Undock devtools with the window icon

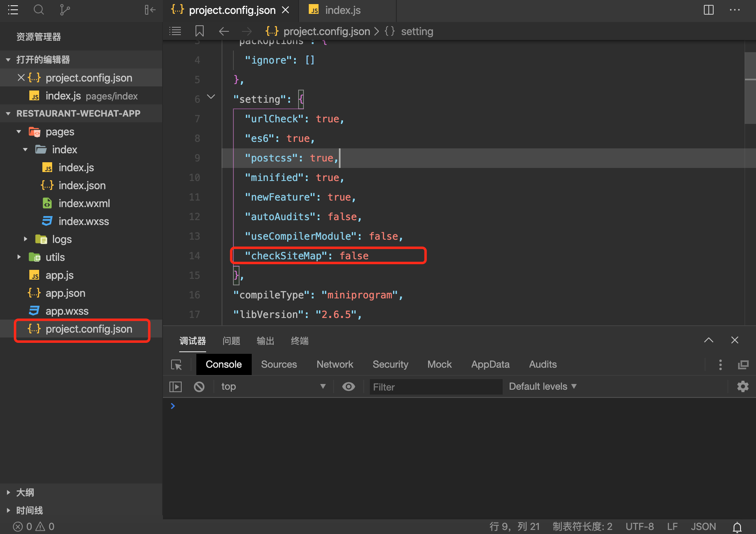(x=743, y=364)
